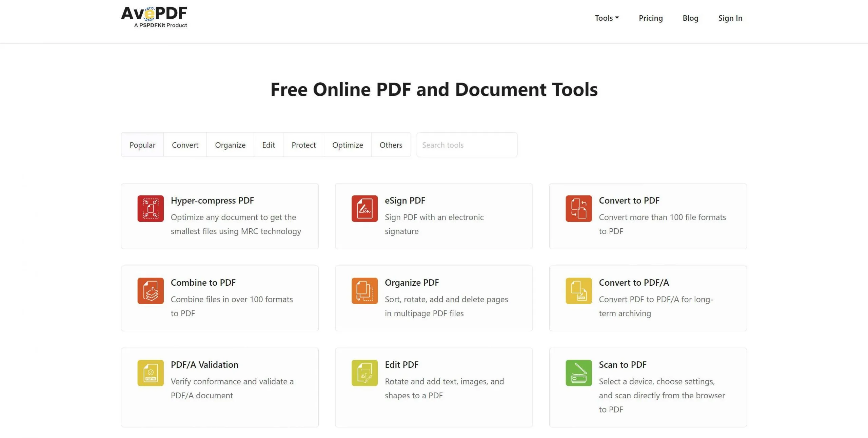Image resolution: width=868 pixels, height=438 pixels.
Task: Select the Popular tools filter
Action: [142, 145]
